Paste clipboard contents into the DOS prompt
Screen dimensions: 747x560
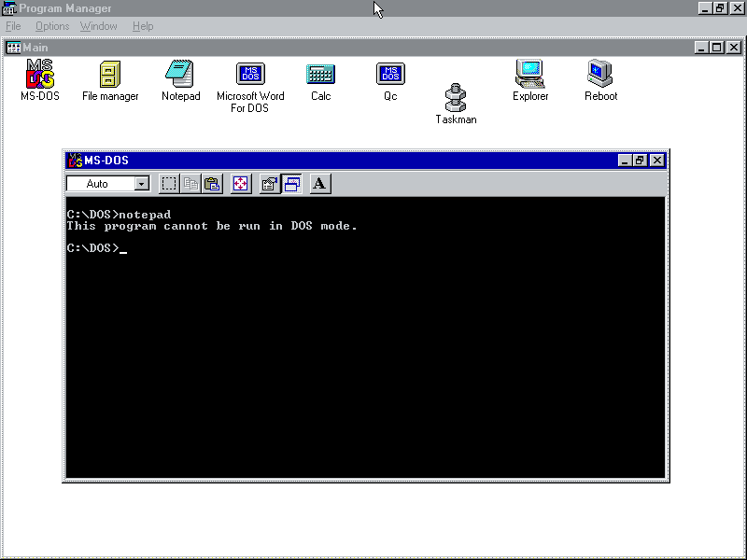[x=212, y=183]
